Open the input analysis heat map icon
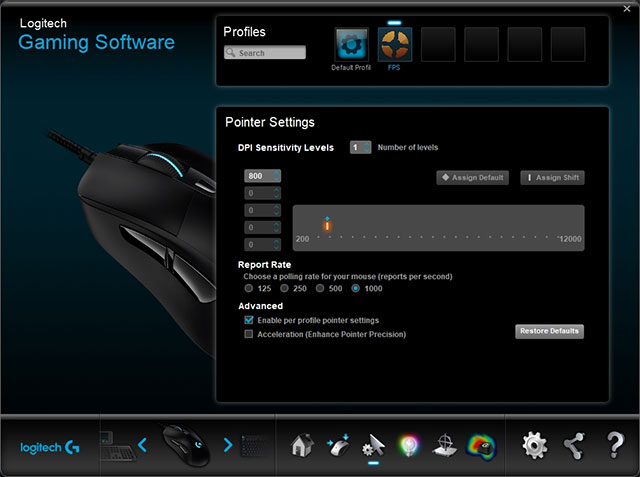 tap(482, 444)
